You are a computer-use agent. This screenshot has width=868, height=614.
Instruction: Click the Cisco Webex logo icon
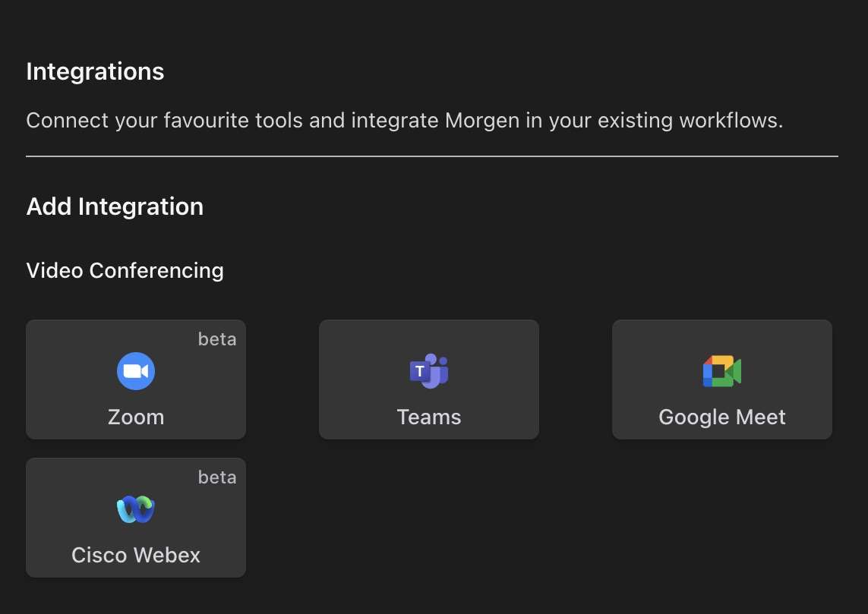pyautogui.click(x=136, y=509)
